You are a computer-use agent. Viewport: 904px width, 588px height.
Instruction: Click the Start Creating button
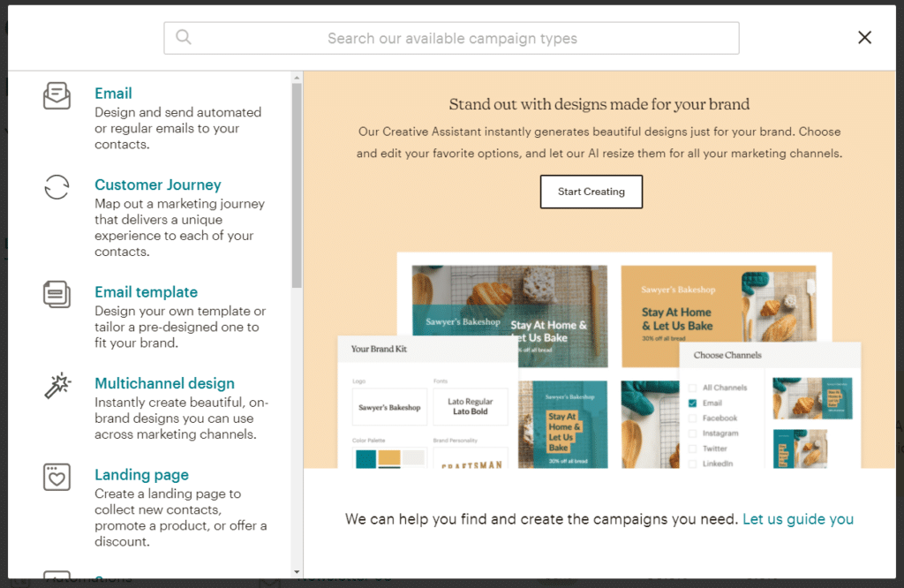tap(591, 192)
